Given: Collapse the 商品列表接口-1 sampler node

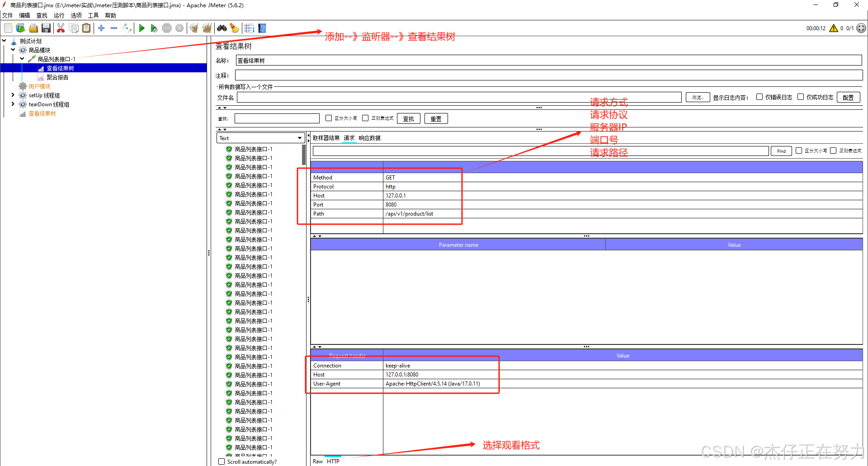Looking at the screenshot, I should (x=22, y=59).
